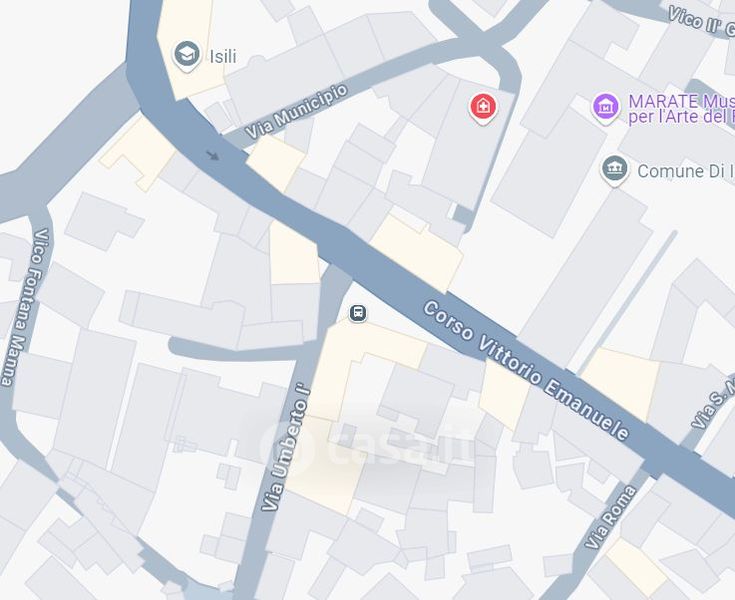
Task: Select the Vico Fontana Manna street label
Action: [24, 308]
